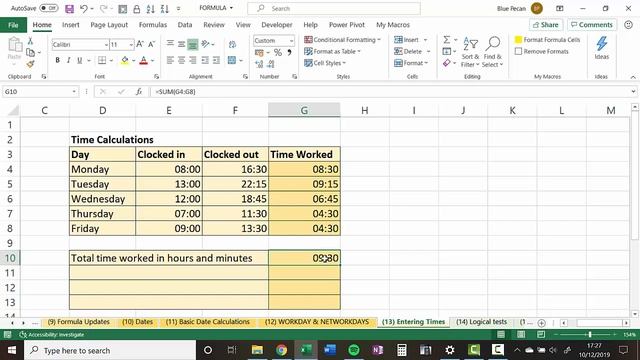This screenshot has width=640, height=360.
Task: Apply Underline formatting
Action: pyautogui.click(x=80, y=60)
